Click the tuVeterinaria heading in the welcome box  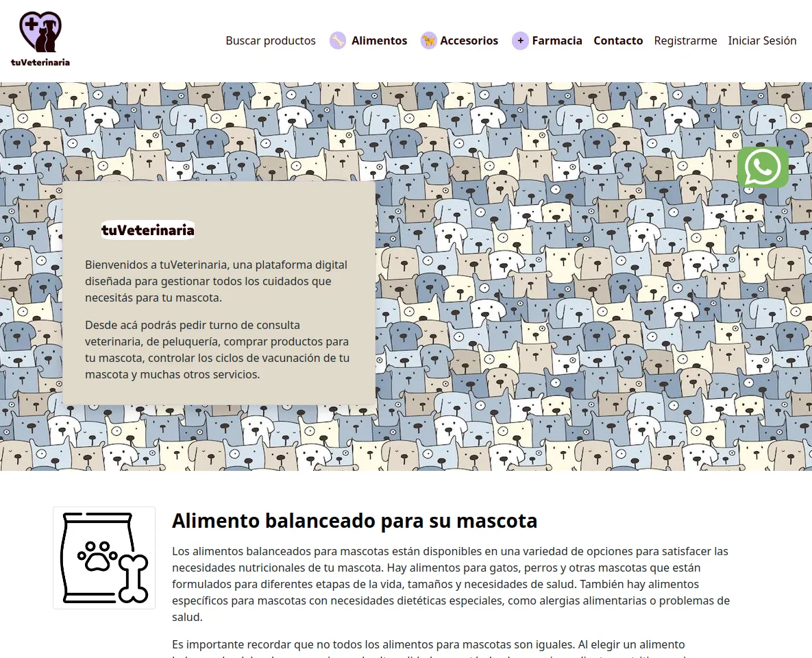(147, 230)
